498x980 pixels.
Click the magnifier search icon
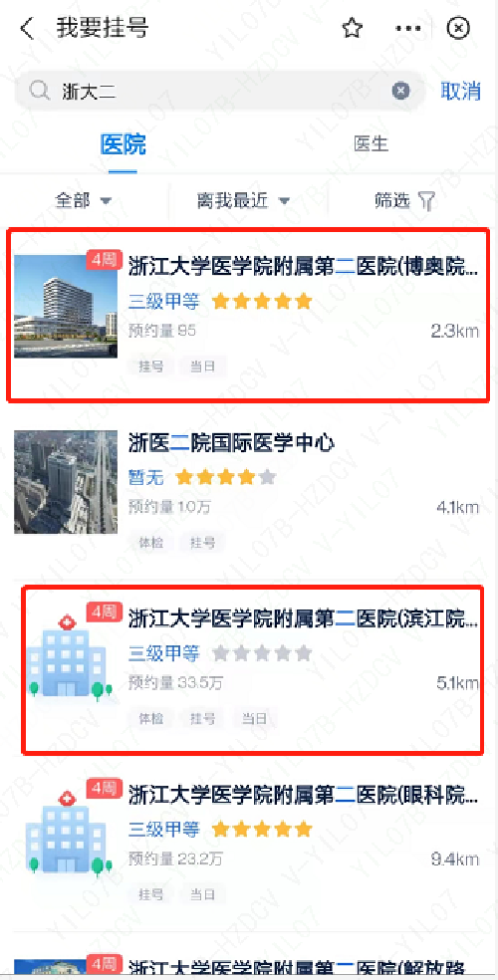point(40,92)
